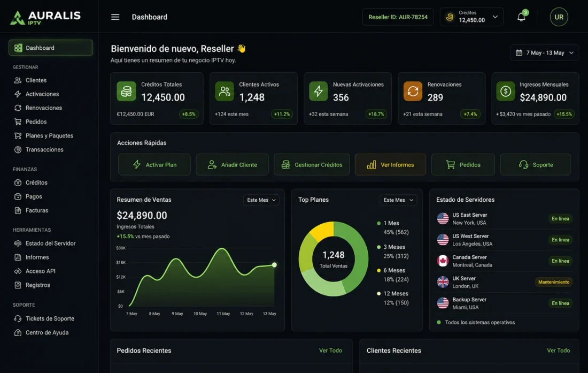Open the notifications bell icon
This screenshot has height=373, width=588.
pos(521,17)
